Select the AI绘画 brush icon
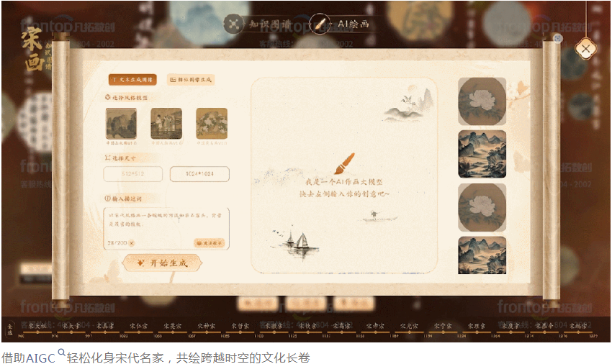 319,24
